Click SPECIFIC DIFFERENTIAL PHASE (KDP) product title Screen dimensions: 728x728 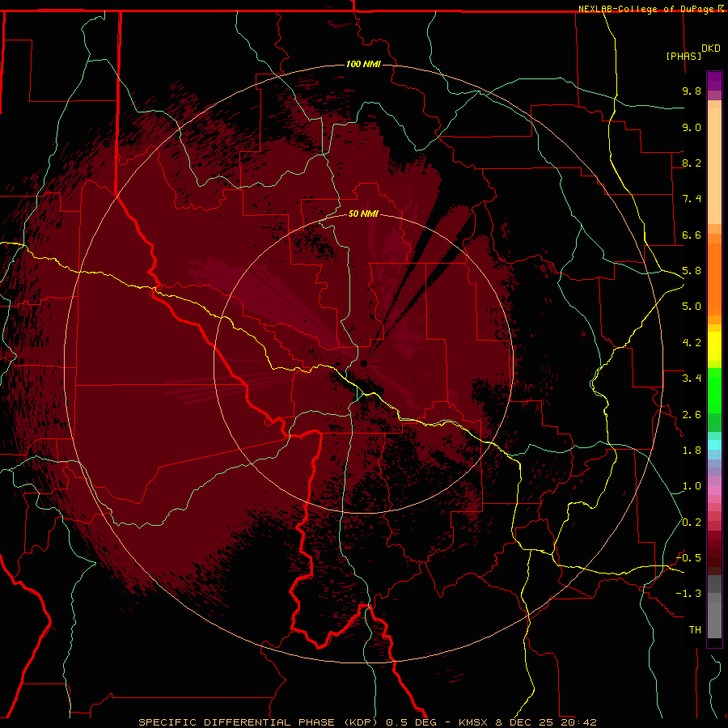[260, 722]
